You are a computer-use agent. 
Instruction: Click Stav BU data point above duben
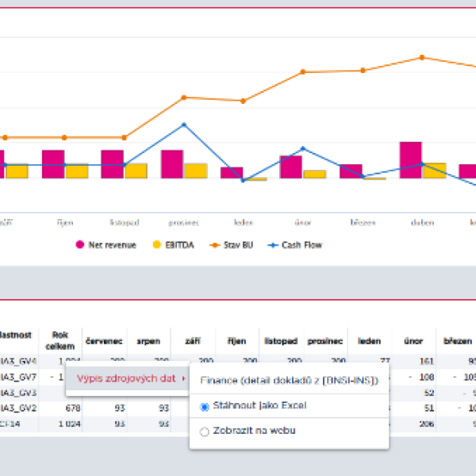422,57
